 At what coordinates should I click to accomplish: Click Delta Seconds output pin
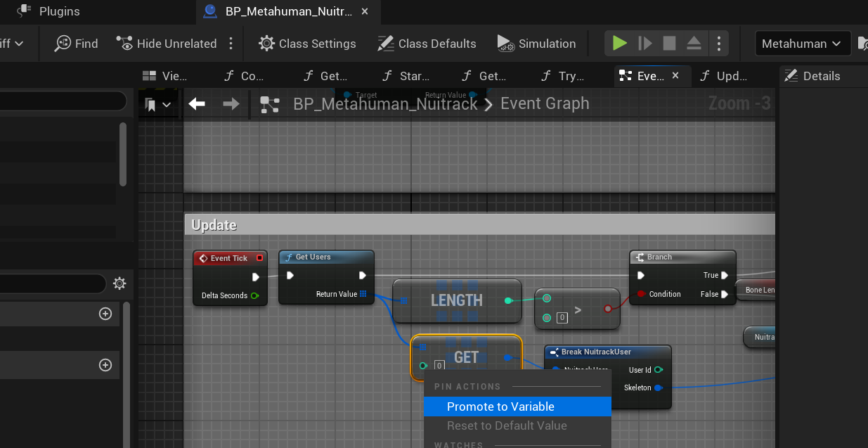point(255,295)
